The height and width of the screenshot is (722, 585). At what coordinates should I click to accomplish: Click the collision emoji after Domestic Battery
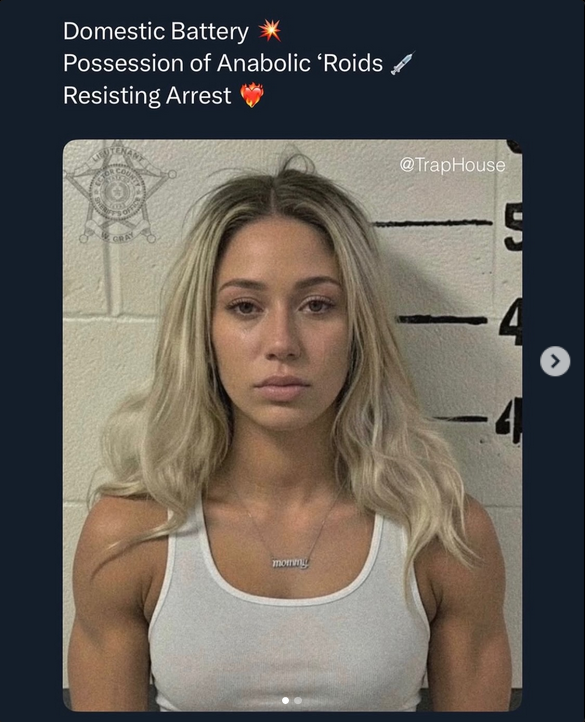pyautogui.click(x=269, y=31)
